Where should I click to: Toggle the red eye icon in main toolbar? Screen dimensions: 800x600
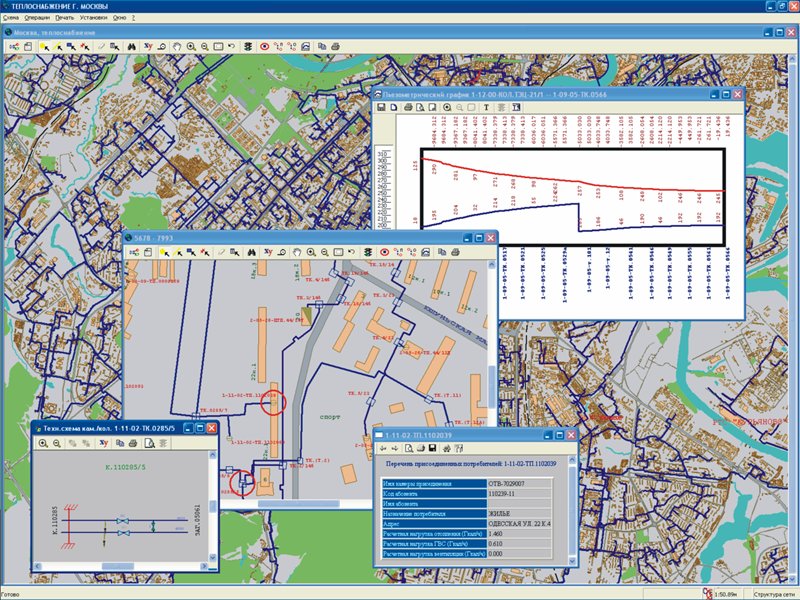(x=265, y=46)
